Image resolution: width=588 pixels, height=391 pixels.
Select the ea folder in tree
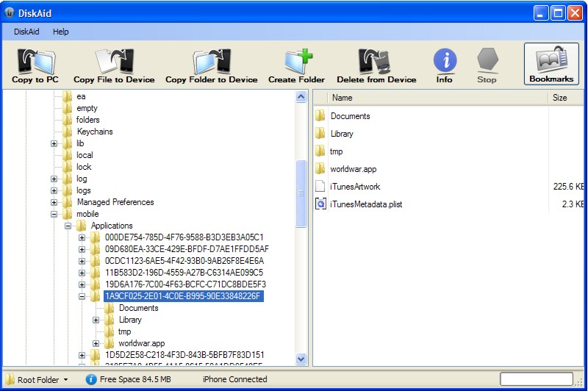tap(81, 96)
